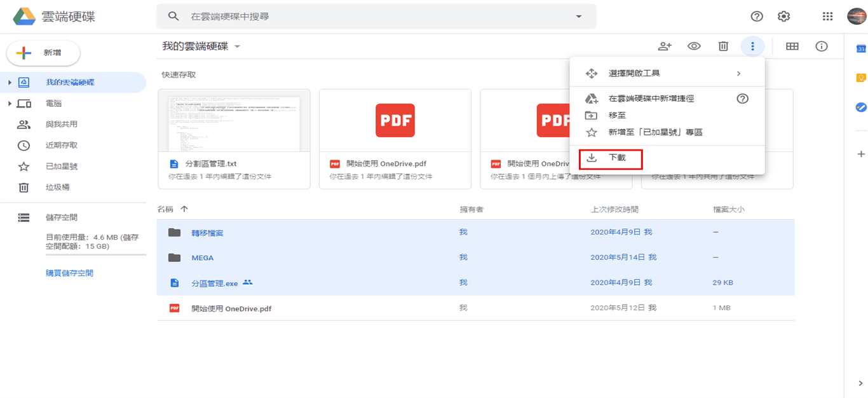Screen dimensions: 868x398
Task: Click the Google Drive logo
Action: (24, 17)
